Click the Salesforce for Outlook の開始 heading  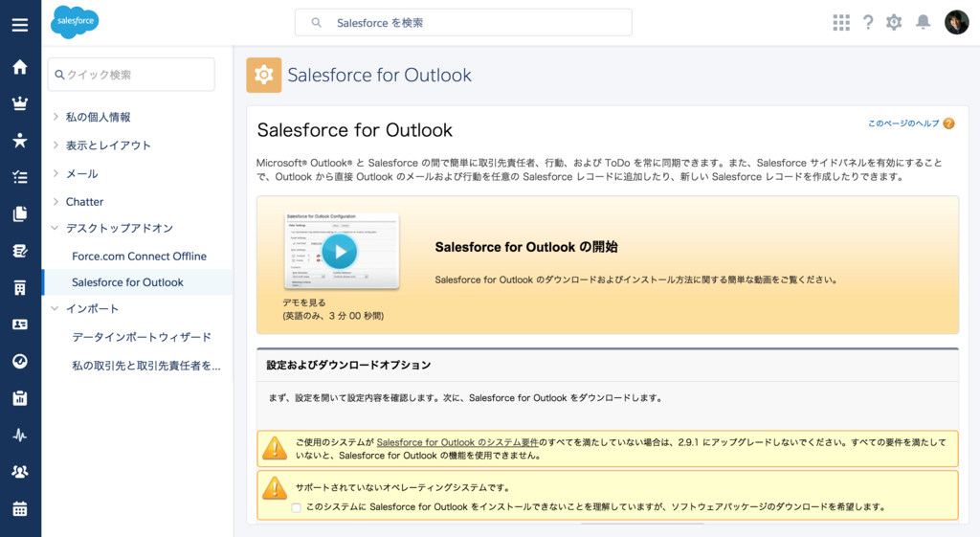point(526,247)
